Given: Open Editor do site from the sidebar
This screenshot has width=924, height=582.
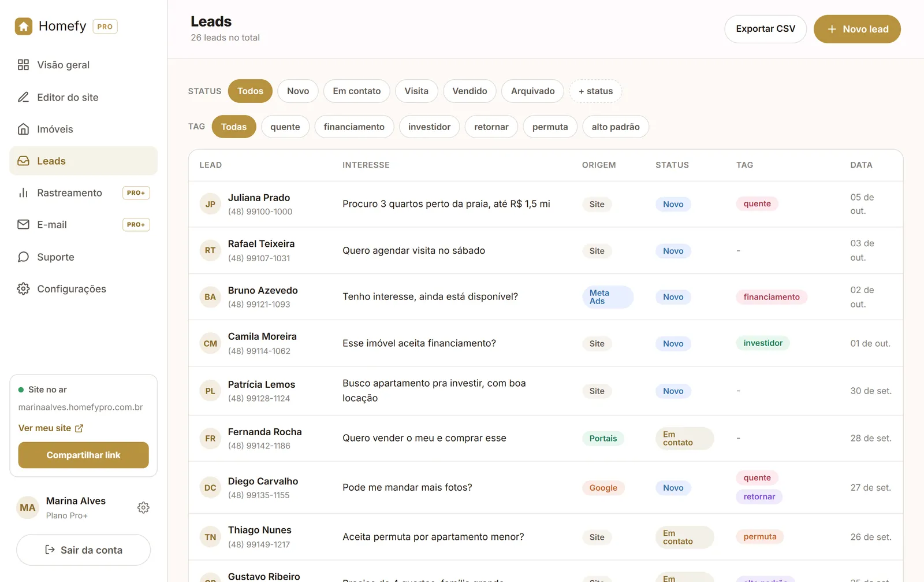Looking at the screenshot, I should [83, 97].
